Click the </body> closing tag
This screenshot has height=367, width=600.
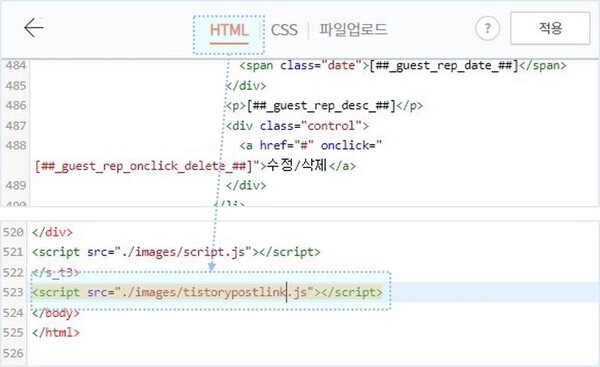pyautogui.click(x=56, y=313)
